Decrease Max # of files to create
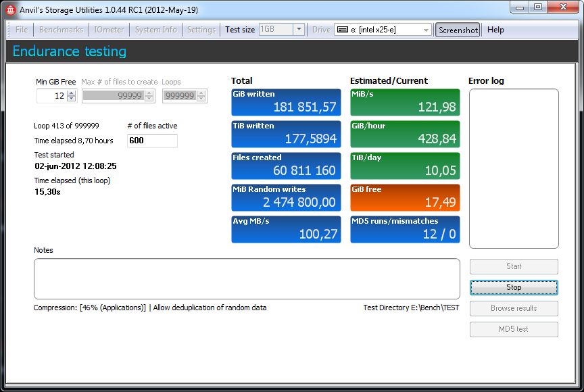 [149, 99]
